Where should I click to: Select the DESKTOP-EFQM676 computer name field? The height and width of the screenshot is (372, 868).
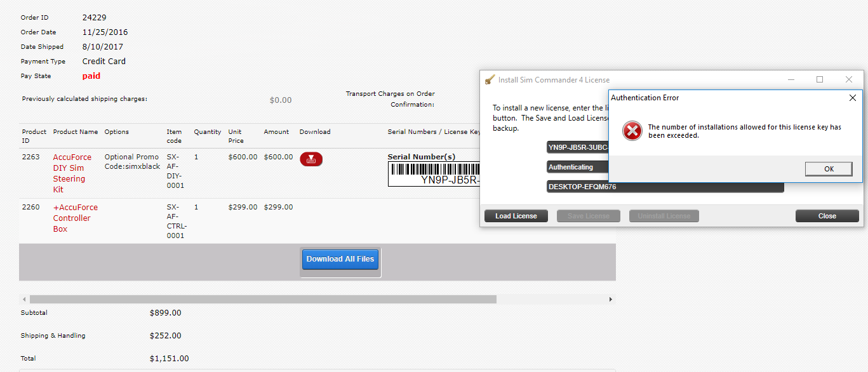click(x=665, y=187)
